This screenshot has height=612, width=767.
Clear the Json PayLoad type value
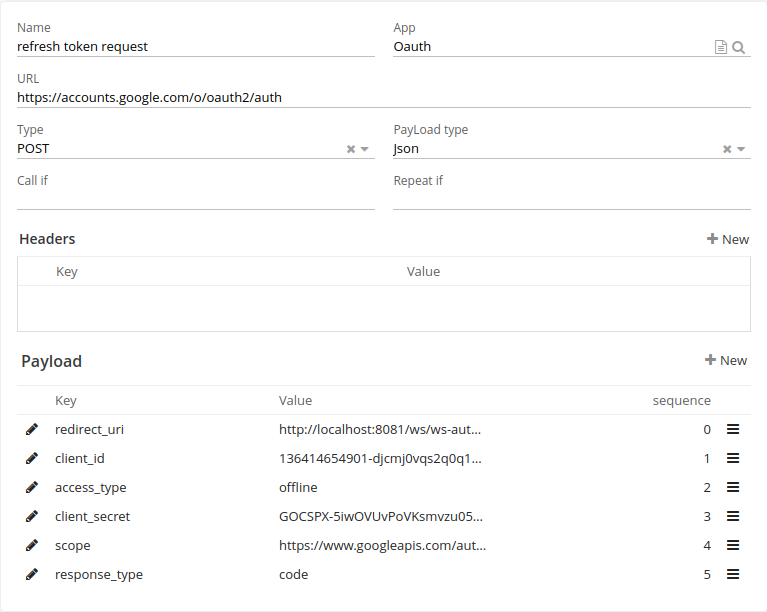tap(727, 149)
